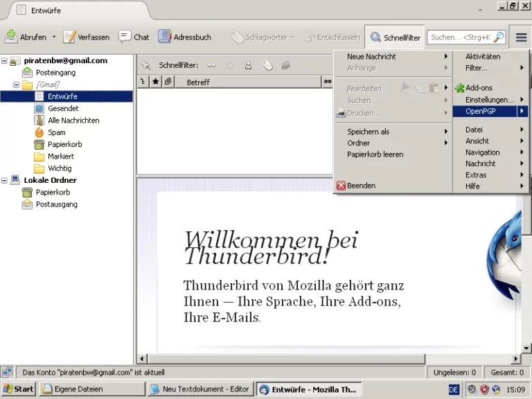
Task: Open the Nachricht submenu
Action: click(490, 163)
